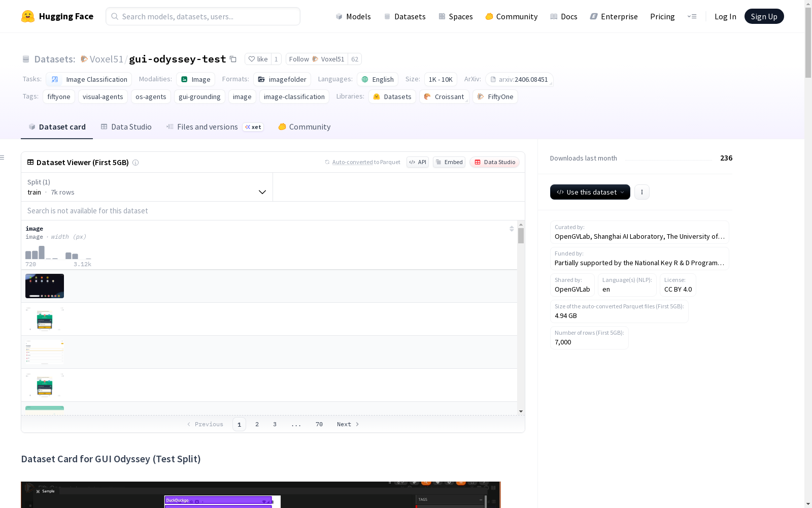
Task: Open the Spaces nav item
Action: pyautogui.click(x=456, y=16)
